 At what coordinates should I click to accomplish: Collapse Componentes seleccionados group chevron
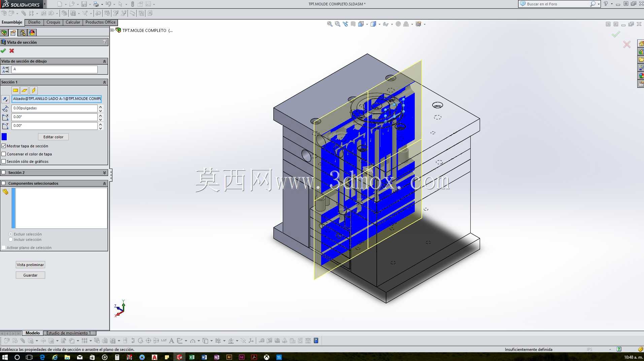tap(104, 183)
